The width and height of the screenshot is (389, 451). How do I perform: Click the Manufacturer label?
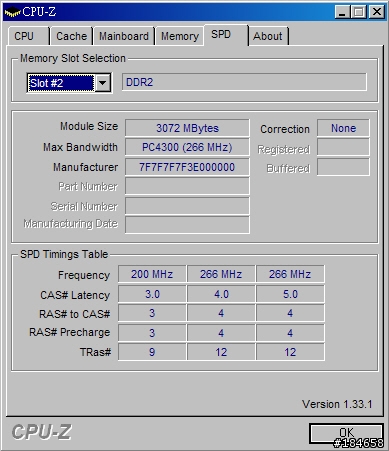[85, 167]
